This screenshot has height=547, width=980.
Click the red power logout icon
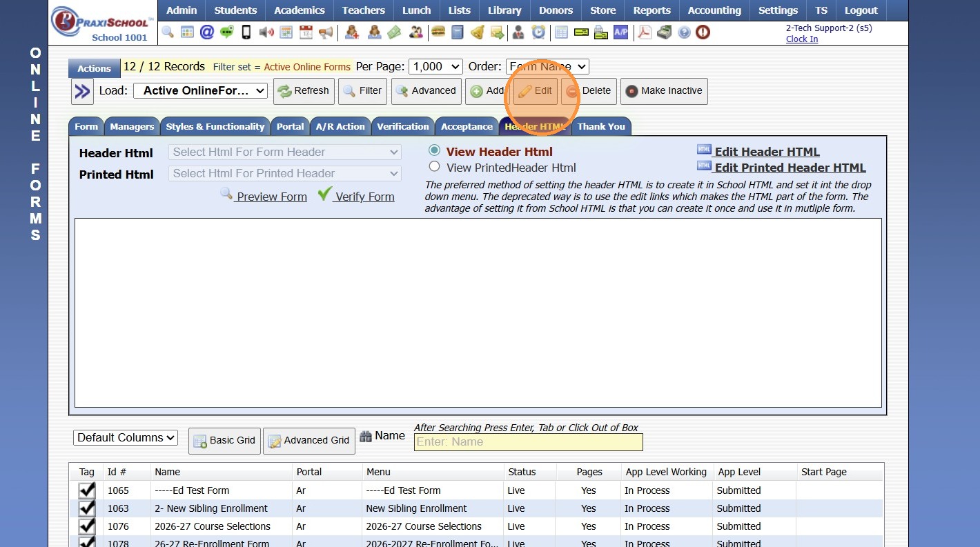[703, 32]
